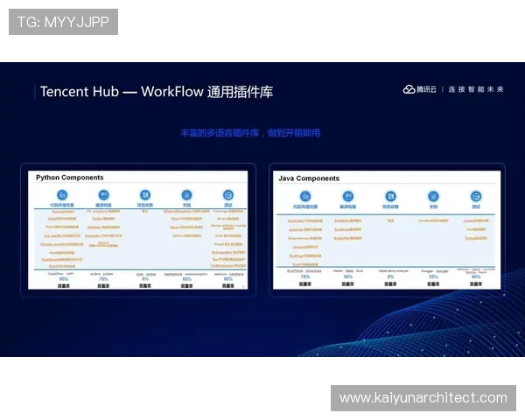Open the Sphinx component link in Python panel
This screenshot has height=420, width=525.
(186, 235)
